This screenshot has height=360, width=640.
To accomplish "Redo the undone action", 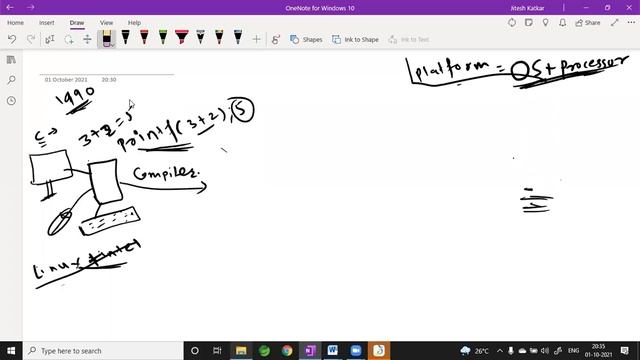I will click(31, 39).
